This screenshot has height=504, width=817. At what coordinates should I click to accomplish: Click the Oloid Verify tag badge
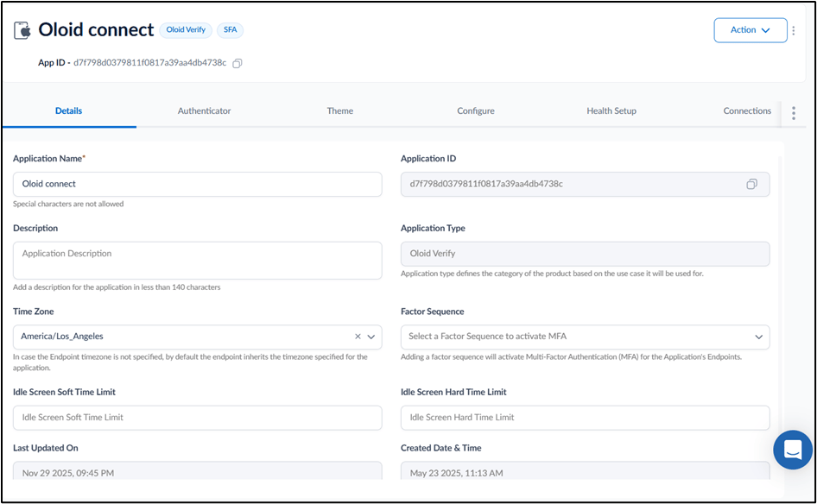coord(186,30)
